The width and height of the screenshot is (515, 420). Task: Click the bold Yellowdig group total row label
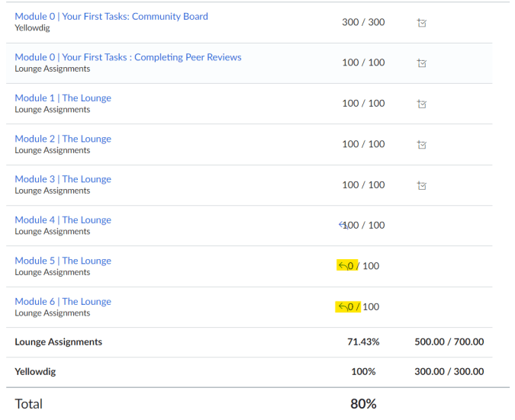[35, 372]
